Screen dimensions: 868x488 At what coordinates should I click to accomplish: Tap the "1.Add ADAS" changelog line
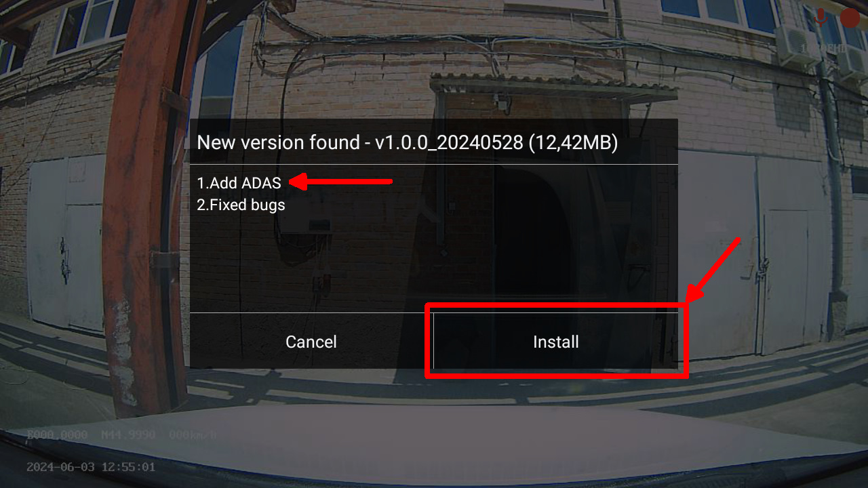coord(239,182)
